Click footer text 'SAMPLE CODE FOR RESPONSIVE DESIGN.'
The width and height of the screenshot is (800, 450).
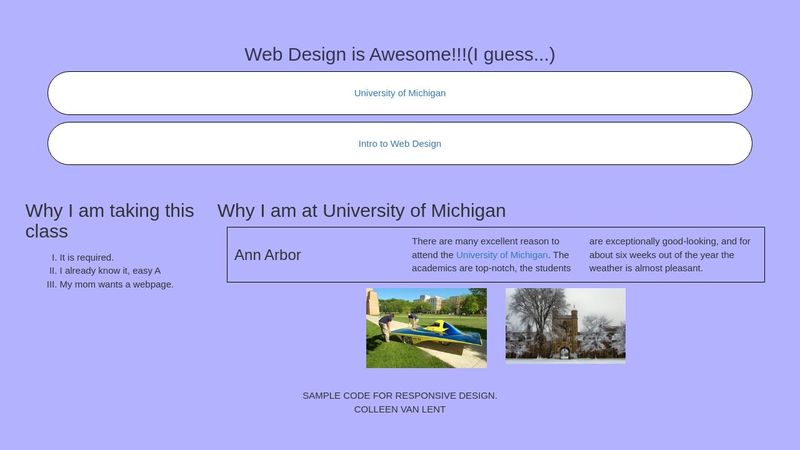(399, 395)
